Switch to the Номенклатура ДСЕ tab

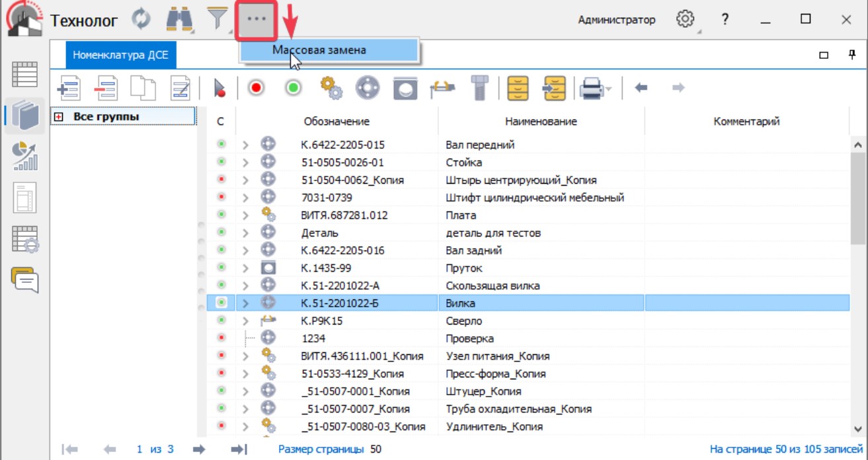pos(120,56)
